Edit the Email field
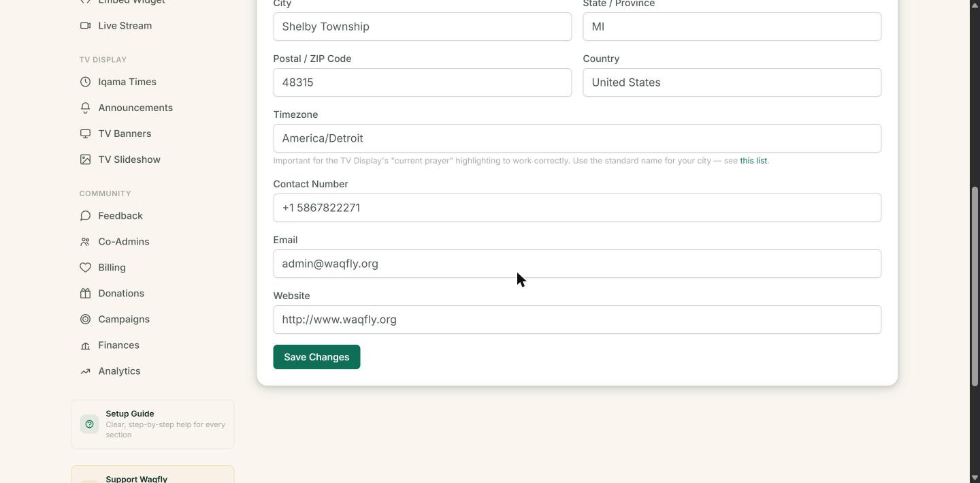The height and width of the screenshot is (483, 980). pos(577,264)
